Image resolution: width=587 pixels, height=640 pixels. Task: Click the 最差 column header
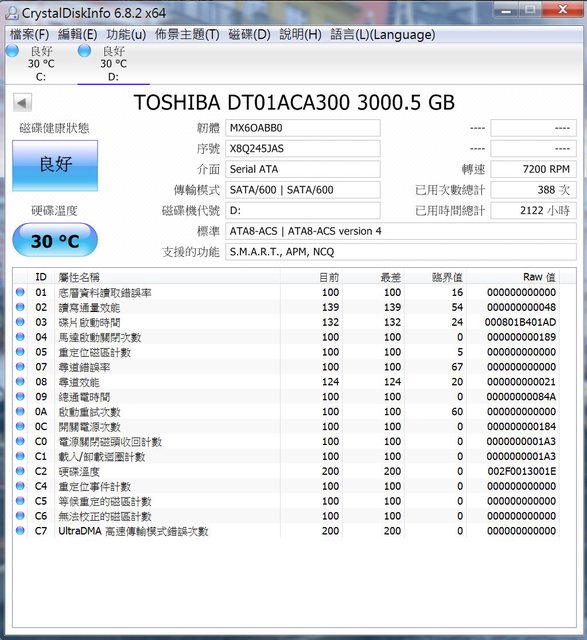tap(374, 277)
